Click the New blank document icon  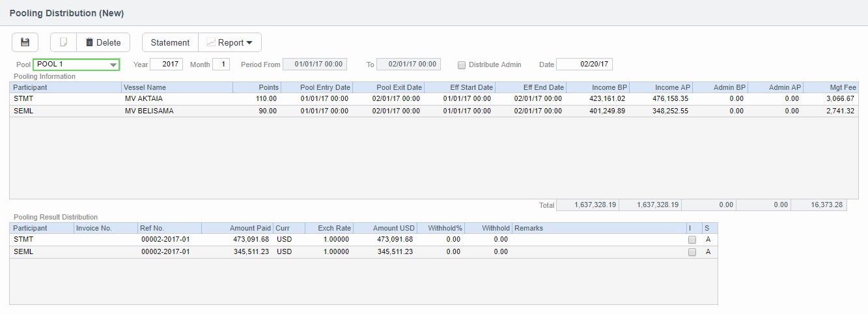[x=63, y=42]
